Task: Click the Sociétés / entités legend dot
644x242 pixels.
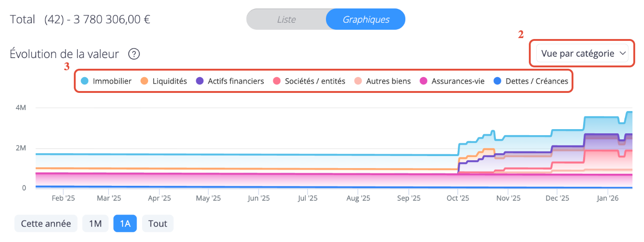Action: point(277,81)
